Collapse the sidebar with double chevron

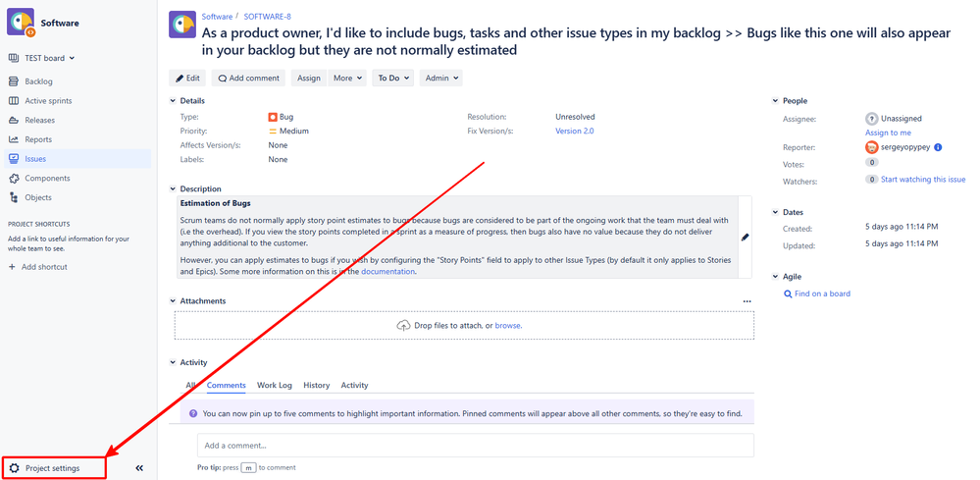pos(139,468)
